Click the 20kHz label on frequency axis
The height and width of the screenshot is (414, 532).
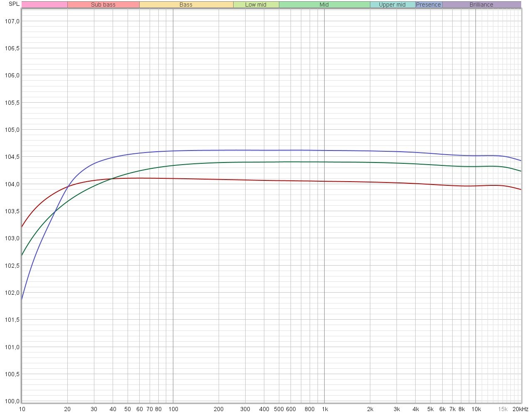pyautogui.click(x=520, y=409)
